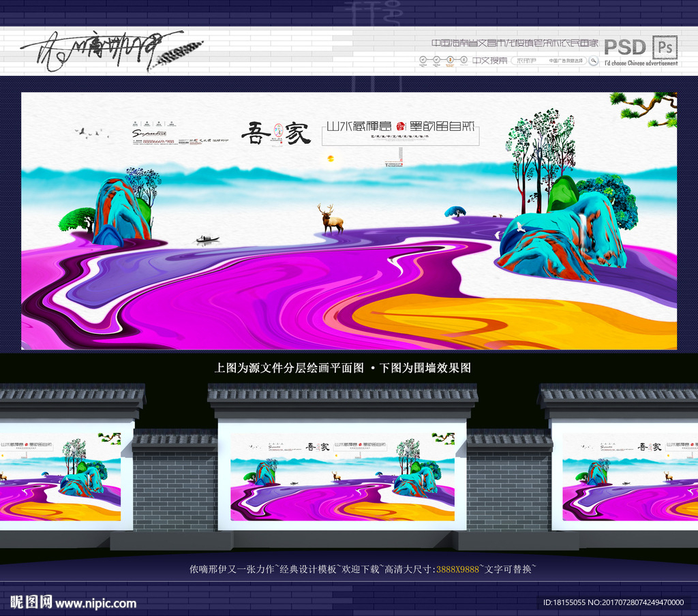
Task: Click the Ps Photoshop icon
Action: pyautogui.click(x=665, y=46)
